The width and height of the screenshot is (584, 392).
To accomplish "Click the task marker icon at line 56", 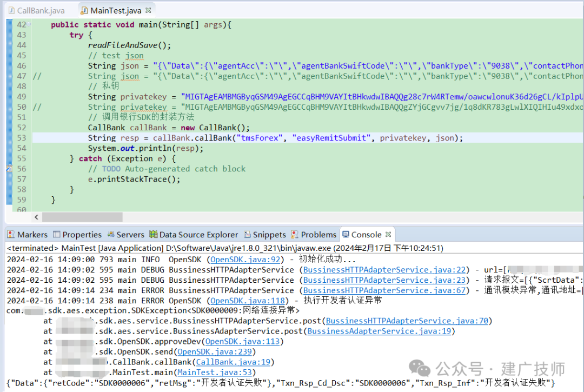I will [9, 169].
